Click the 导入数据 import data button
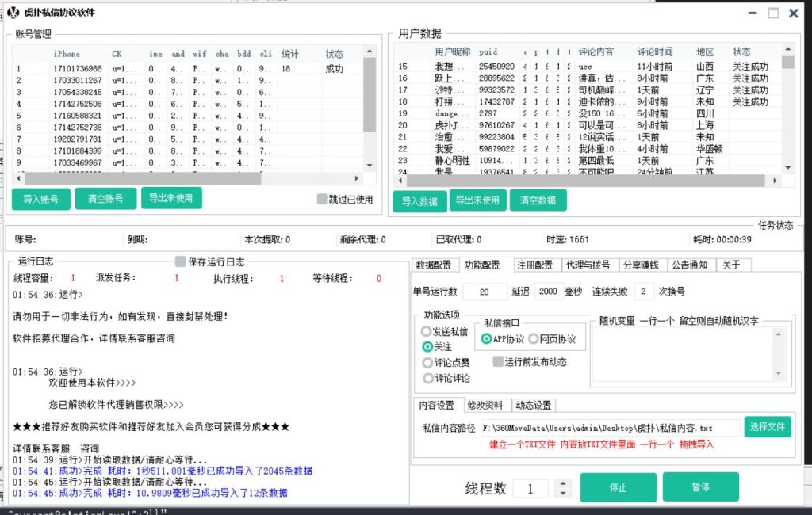This screenshot has width=812, height=515. coord(418,200)
